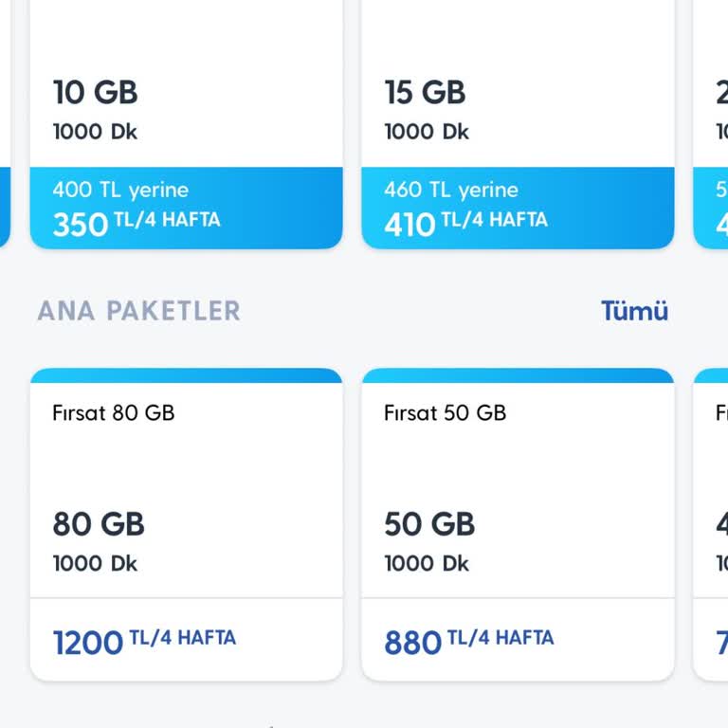Click the Fırsat 50 GB title text
Image resolution: width=728 pixels, height=728 pixels.
(445, 413)
